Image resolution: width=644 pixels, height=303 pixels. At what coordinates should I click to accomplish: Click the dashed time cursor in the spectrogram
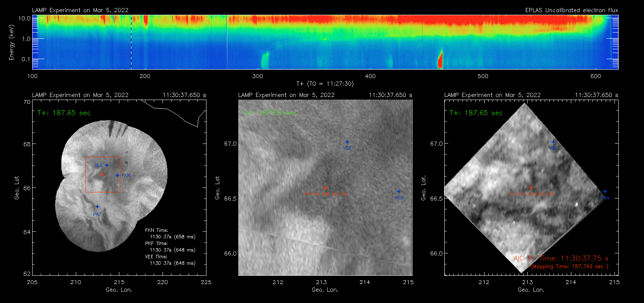[x=131, y=42]
